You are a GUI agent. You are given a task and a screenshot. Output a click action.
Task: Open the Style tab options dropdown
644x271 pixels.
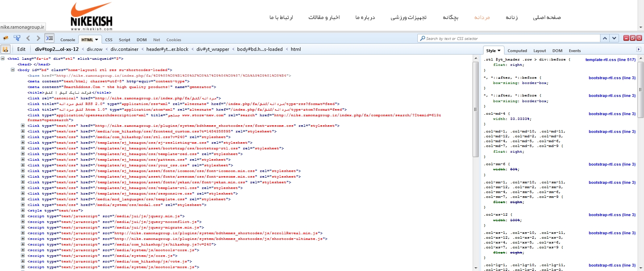point(499,50)
